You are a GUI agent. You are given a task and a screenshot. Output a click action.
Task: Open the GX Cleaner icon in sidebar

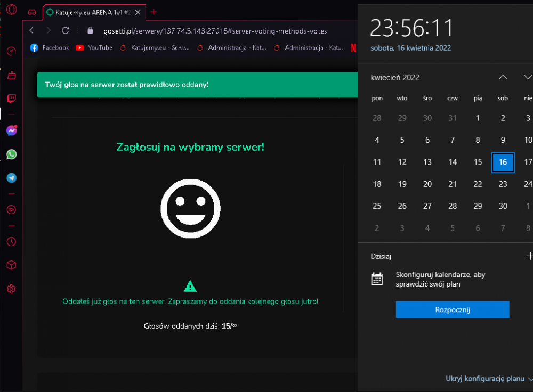[x=11, y=75]
